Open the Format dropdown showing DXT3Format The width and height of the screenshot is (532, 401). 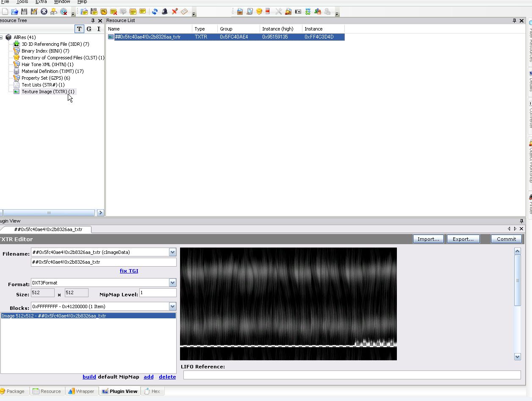coord(172,283)
